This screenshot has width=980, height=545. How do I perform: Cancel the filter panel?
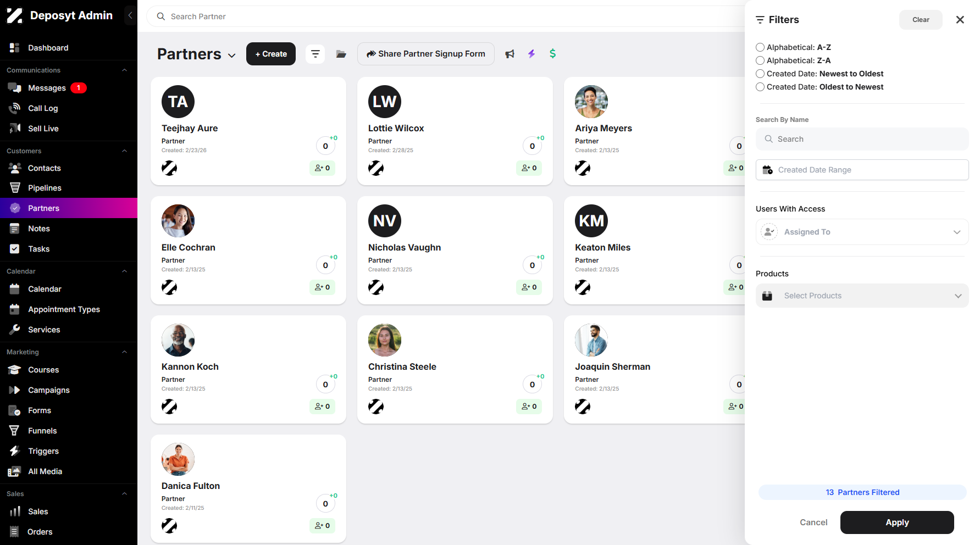pyautogui.click(x=813, y=522)
